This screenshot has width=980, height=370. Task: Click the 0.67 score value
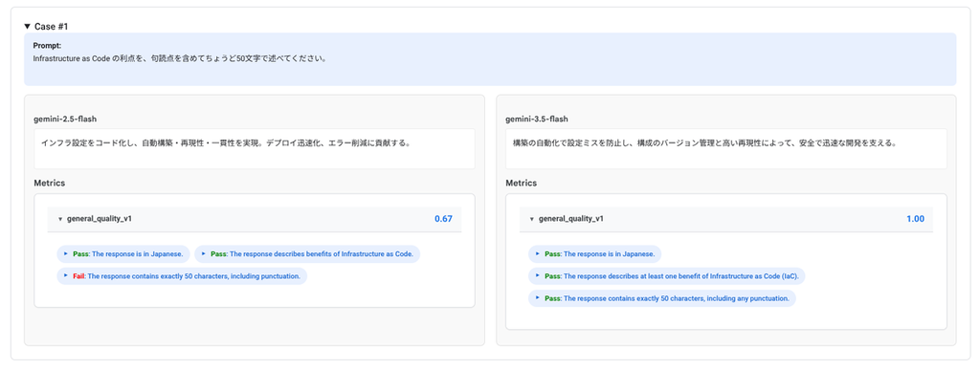pos(443,219)
